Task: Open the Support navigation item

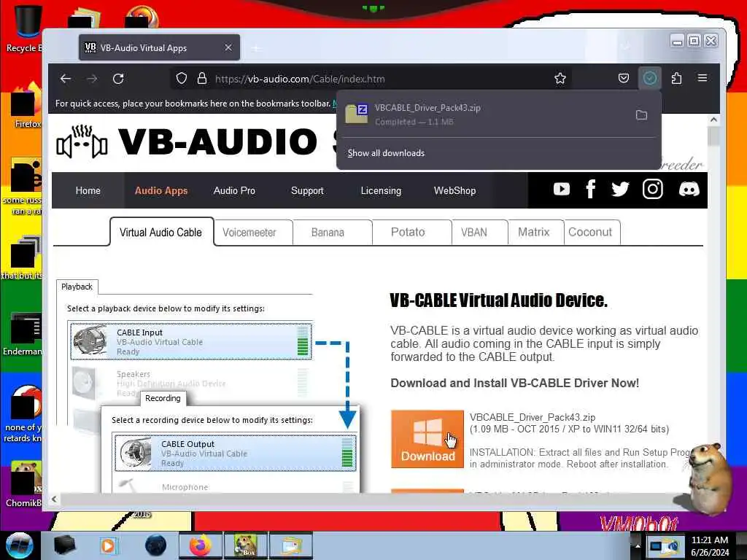Action: [307, 190]
